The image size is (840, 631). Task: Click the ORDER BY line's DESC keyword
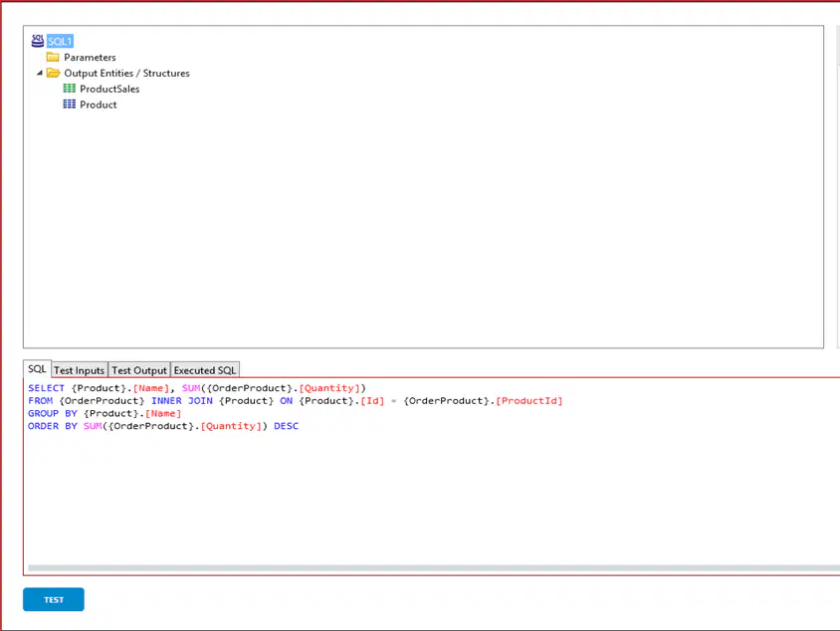(x=286, y=426)
